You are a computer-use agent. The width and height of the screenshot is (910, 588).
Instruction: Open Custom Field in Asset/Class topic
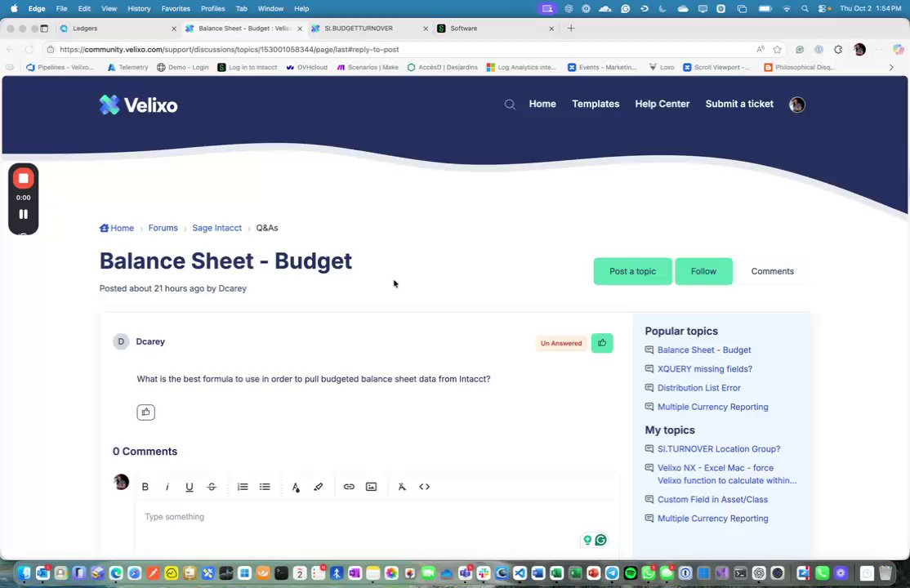click(712, 499)
